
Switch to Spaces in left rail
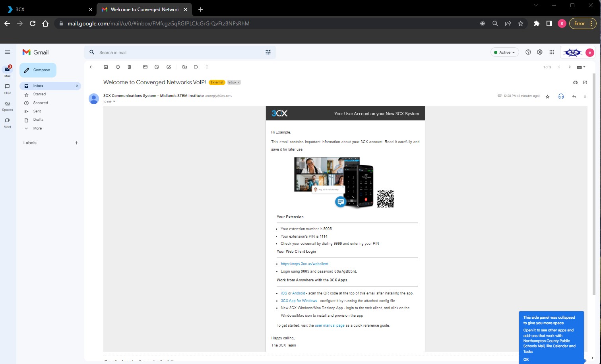(7, 106)
